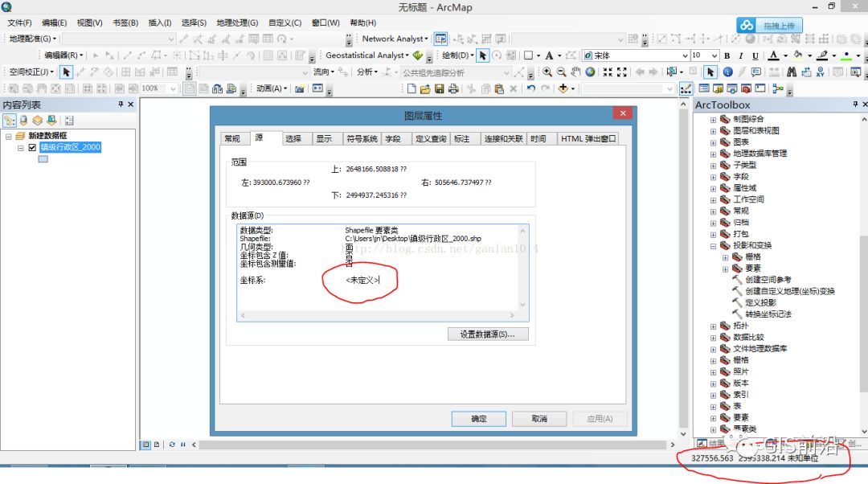Image resolution: width=868 pixels, height=484 pixels.
Task: Open the Geostatistical Analyst dropdown
Action: (367, 55)
